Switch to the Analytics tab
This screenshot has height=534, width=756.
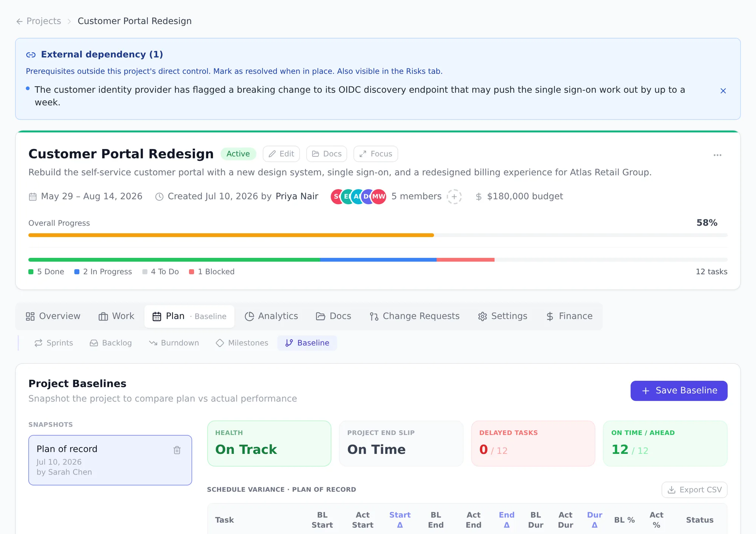(271, 316)
